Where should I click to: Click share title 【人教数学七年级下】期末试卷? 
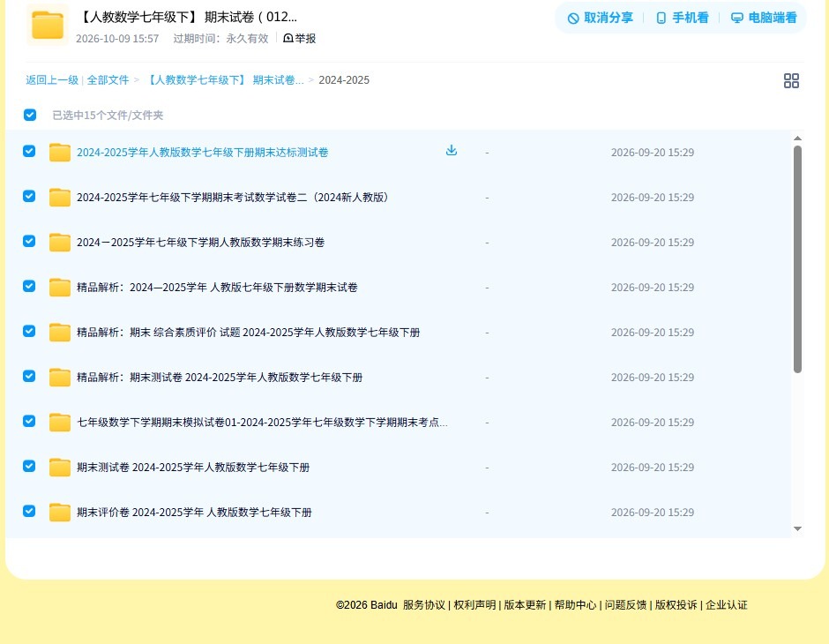(188, 17)
